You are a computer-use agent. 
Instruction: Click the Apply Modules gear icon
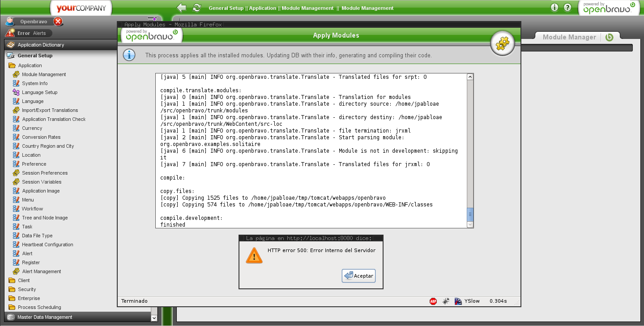(x=503, y=43)
